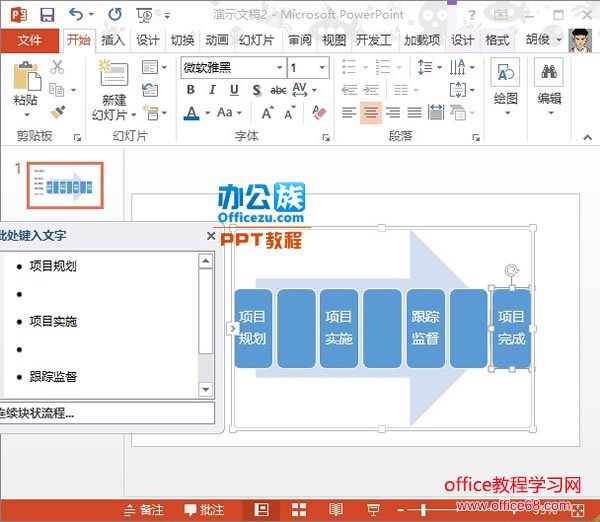Decrease the font size
The height and width of the screenshot is (522, 600).
coord(290,113)
